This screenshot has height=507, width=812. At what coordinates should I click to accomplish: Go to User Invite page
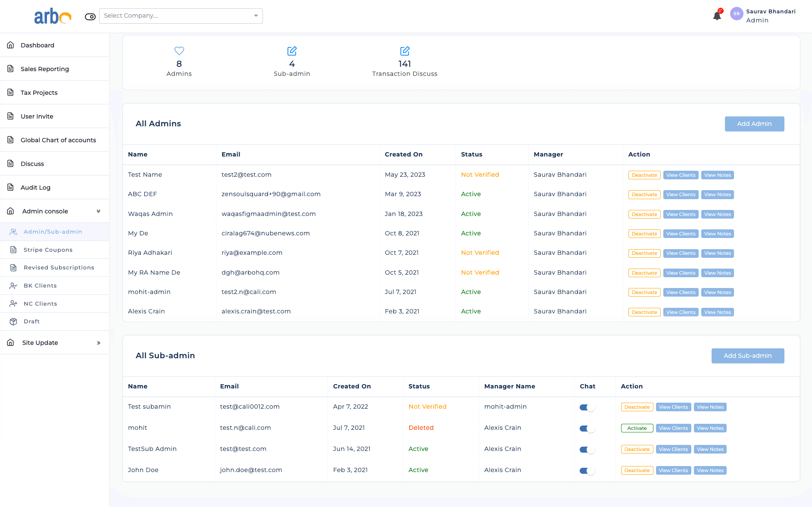click(x=54, y=116)
